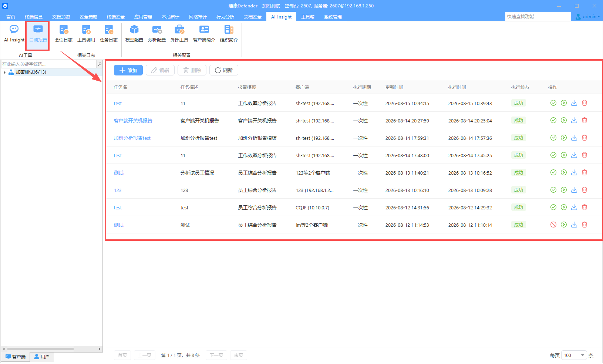Toggle the check icon in the CQJF (10.10.0.7) row
This screenshot has width=603, height=364.
point(553,207)
